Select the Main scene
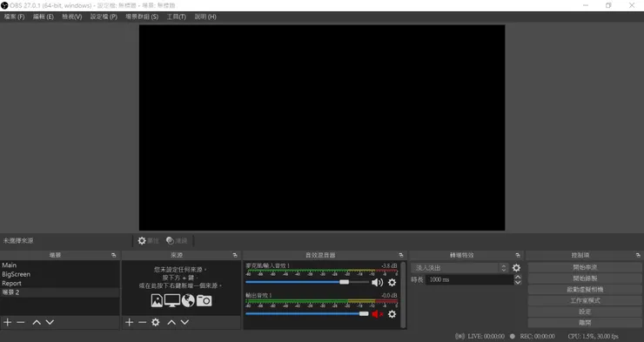The image size is (644, 342). 60,265
